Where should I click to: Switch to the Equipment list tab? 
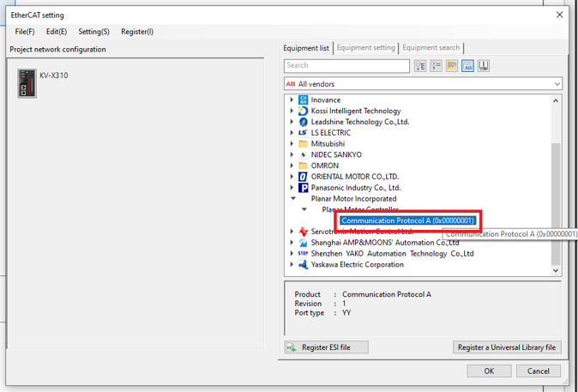[x=306, y=48]
